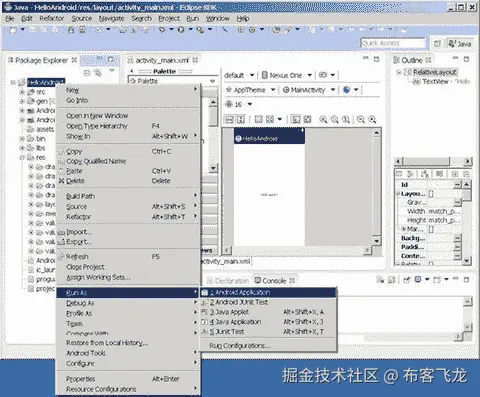Click the Pin Console icon
Screen dimensions: 480x397
(x=406, y=280)
